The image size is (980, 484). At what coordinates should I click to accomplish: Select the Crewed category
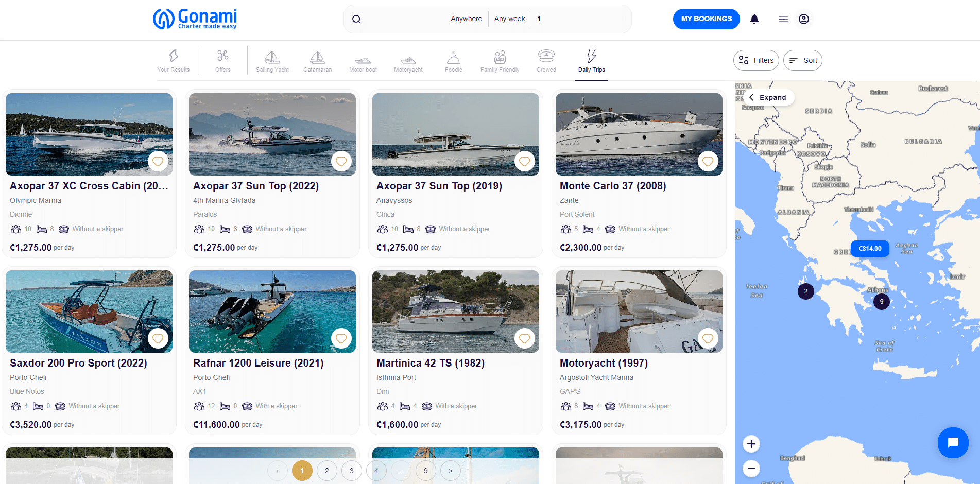[x=546, y=61]
